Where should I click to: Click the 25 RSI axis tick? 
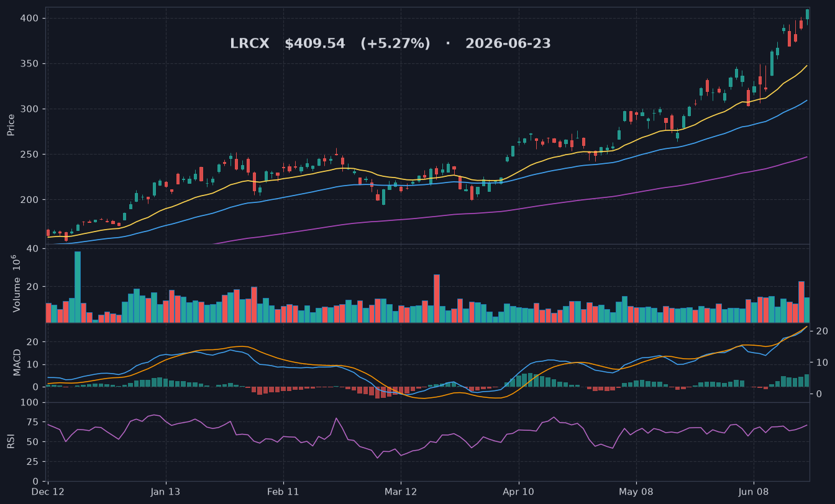(33, 462)
